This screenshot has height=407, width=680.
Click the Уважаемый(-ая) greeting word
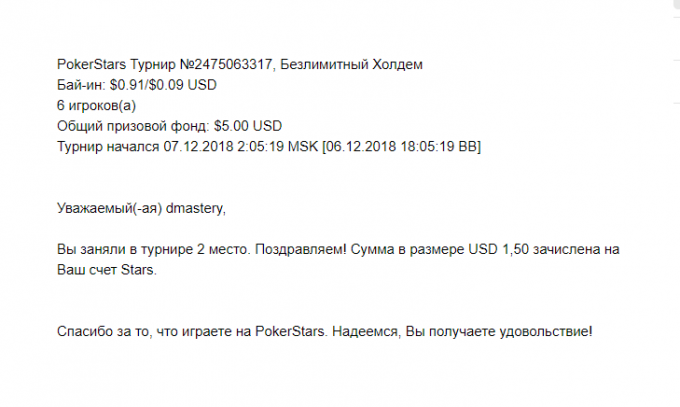(x=109, y=208)
